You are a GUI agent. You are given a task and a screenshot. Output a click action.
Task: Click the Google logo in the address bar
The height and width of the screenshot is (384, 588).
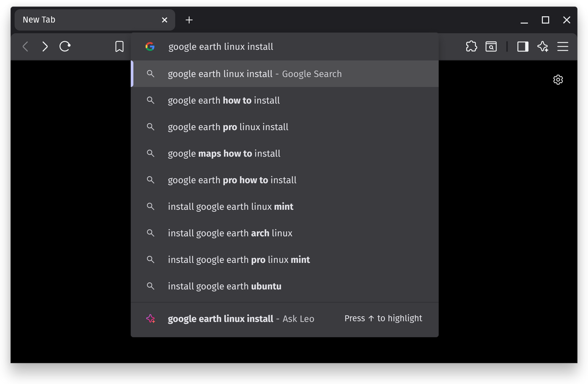[150, 46]
